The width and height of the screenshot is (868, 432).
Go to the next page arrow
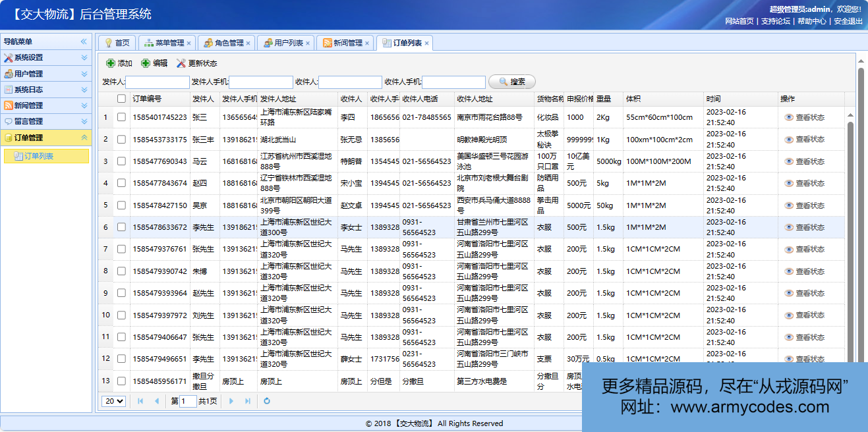(x=231, y=401)
